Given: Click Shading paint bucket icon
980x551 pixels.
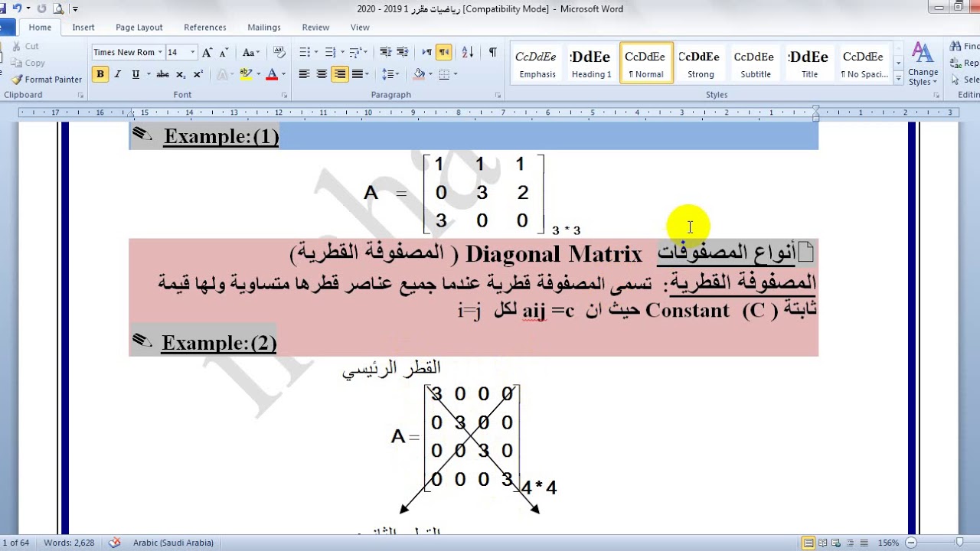Looking at the screenshot, I should [418, 74].
